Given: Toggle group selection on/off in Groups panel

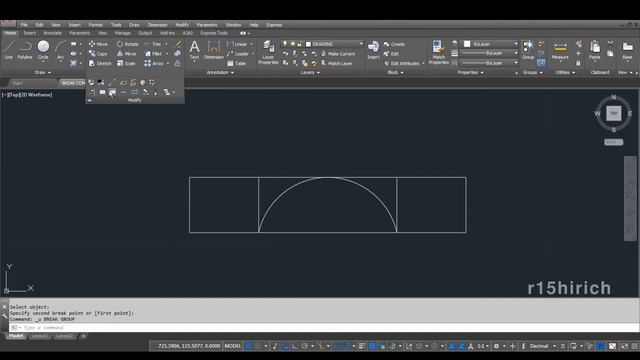Looking at the screenshot, I should pyautogui.click(x=541, y=63).
